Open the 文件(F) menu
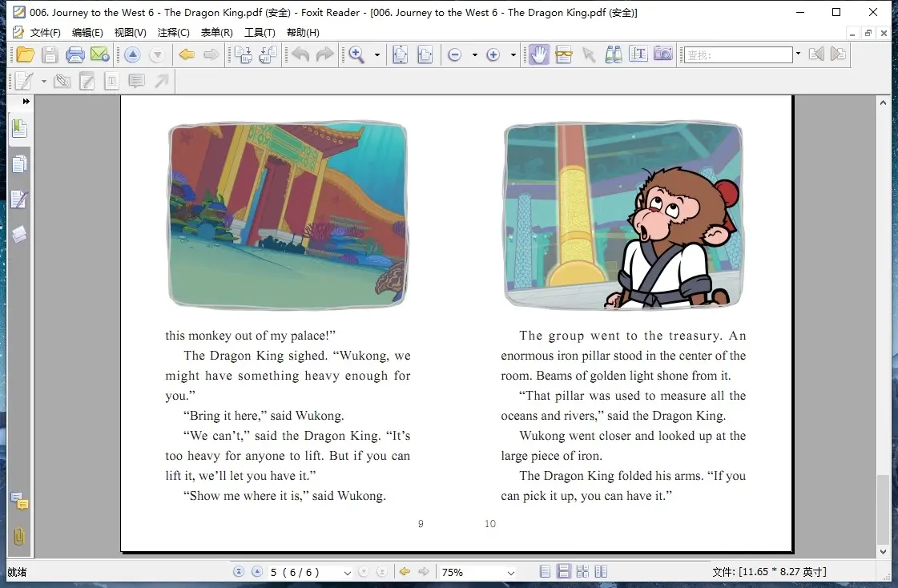The height and width of the screenshot is (588, 898). [45, 33]
